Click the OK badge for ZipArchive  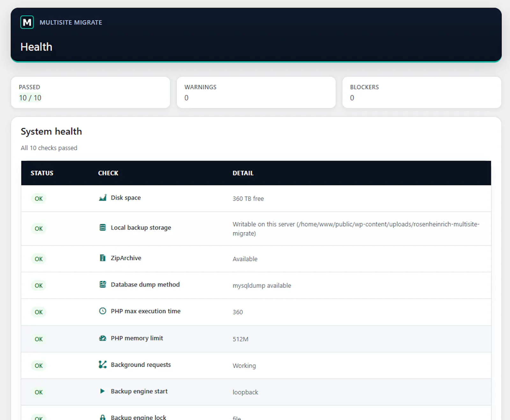(x=39, y=259)
